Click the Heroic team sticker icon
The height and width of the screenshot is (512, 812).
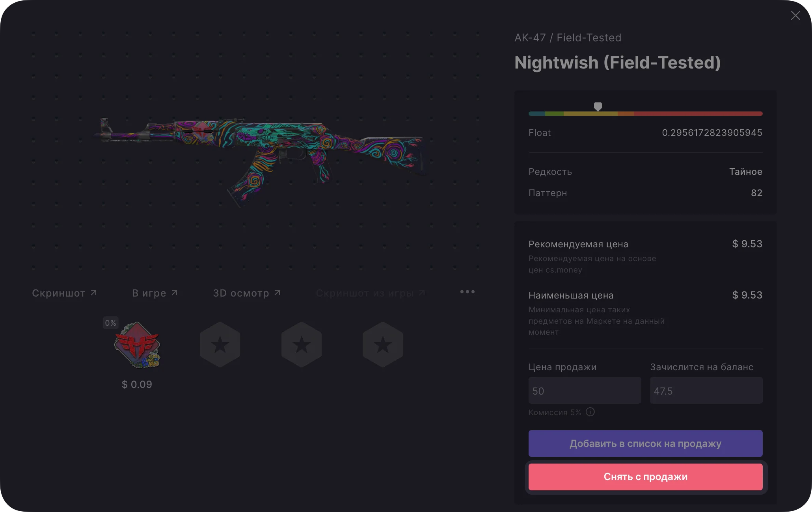[x=137, y=345]
